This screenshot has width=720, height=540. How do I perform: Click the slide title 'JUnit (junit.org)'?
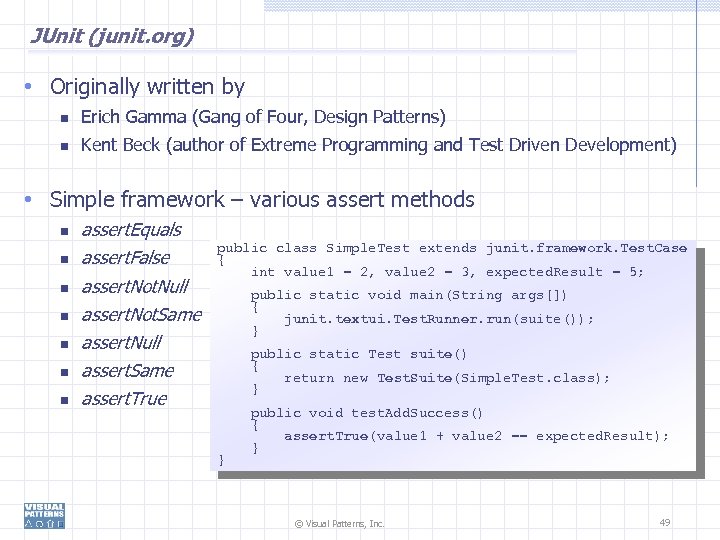[112, 36]
